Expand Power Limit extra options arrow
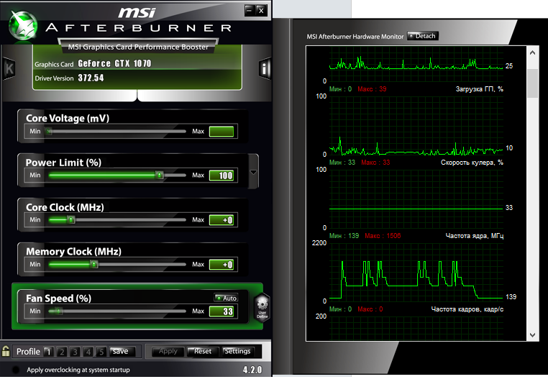 click(x=253, y=172)
